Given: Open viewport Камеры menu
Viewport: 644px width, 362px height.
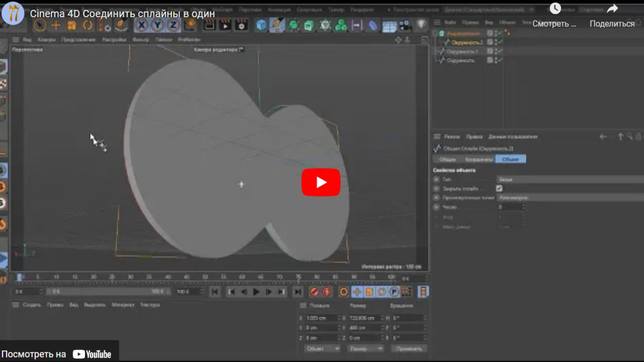Looking at the screenshot, I should pos(47,40).
